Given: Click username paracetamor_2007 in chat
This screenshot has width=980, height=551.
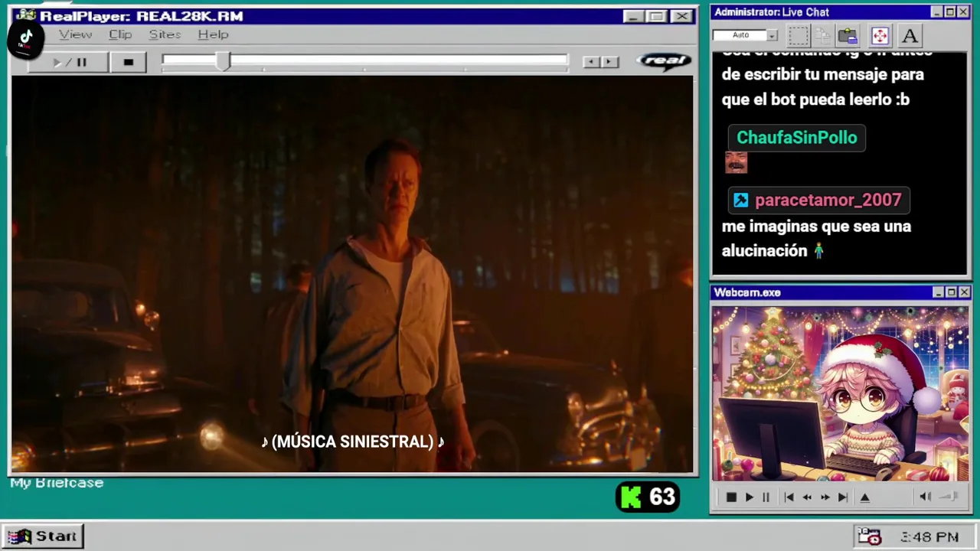Looking at the screenshot, I should pyautogui.click(x=828, y=201).
